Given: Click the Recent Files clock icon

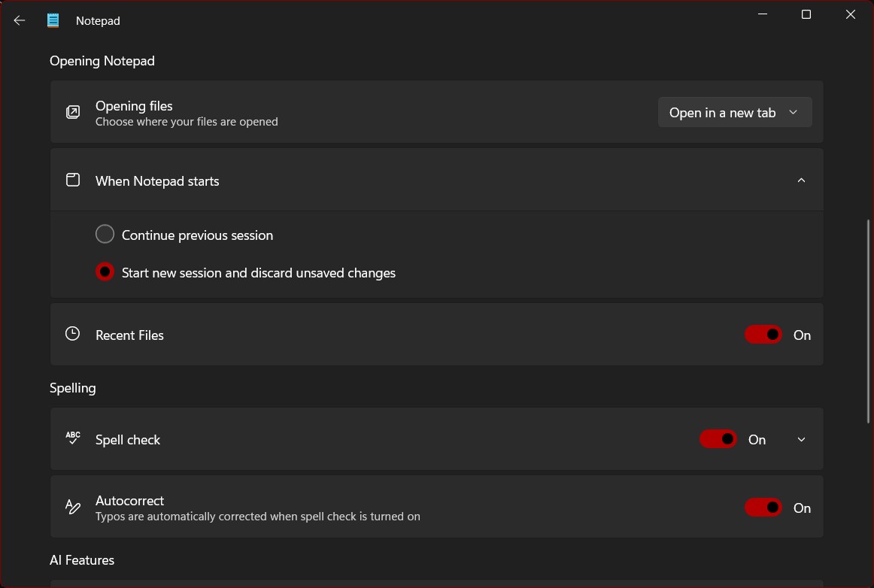Looking at the screenshot, I should (x=72, y=333).
